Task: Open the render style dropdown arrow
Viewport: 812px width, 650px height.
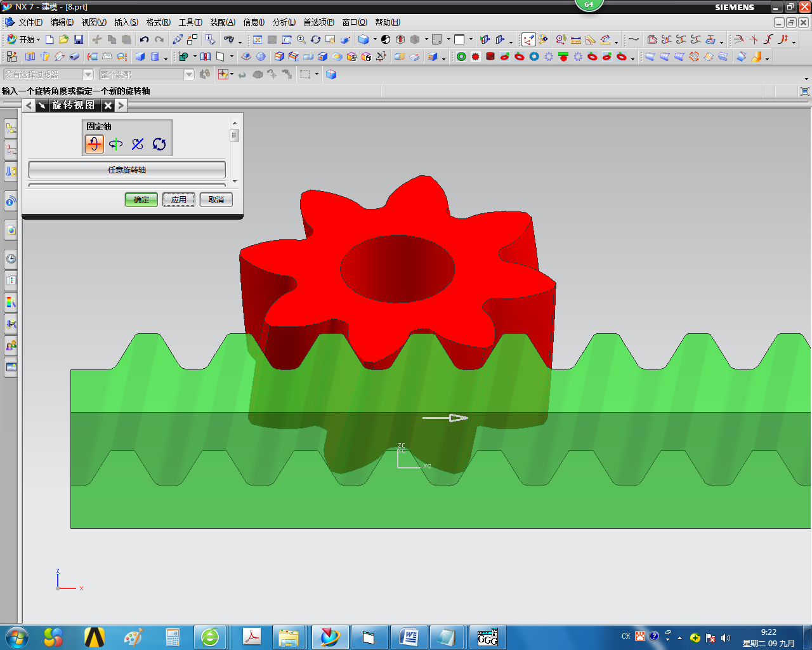Action: pyautogui.click(x=375, y=39)
